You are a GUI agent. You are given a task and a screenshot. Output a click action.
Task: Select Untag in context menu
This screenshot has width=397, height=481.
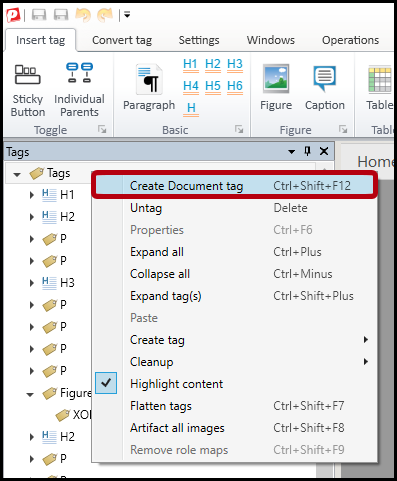234,208
